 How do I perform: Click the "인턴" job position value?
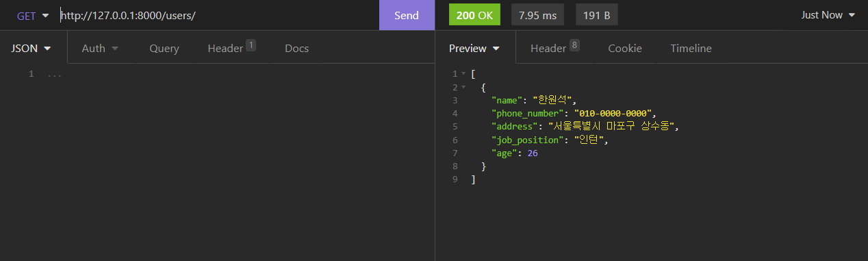pos(589,140)
